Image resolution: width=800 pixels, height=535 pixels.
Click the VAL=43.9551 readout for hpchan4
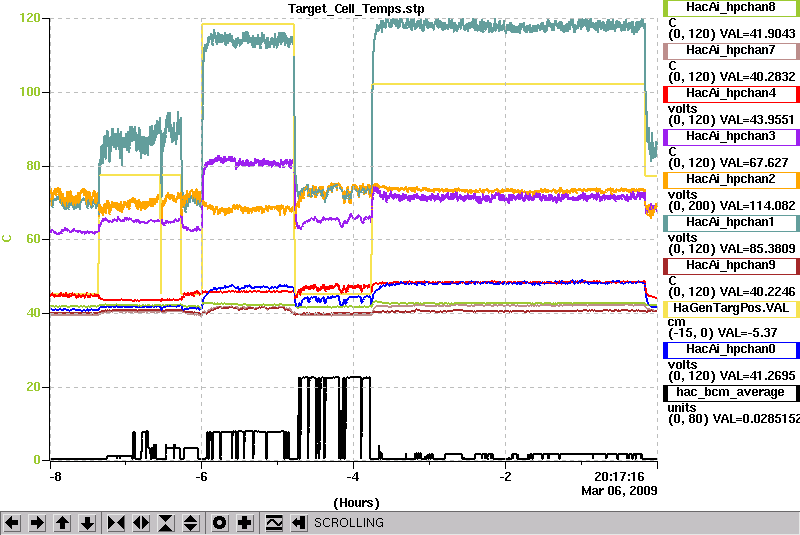(757, 120)
